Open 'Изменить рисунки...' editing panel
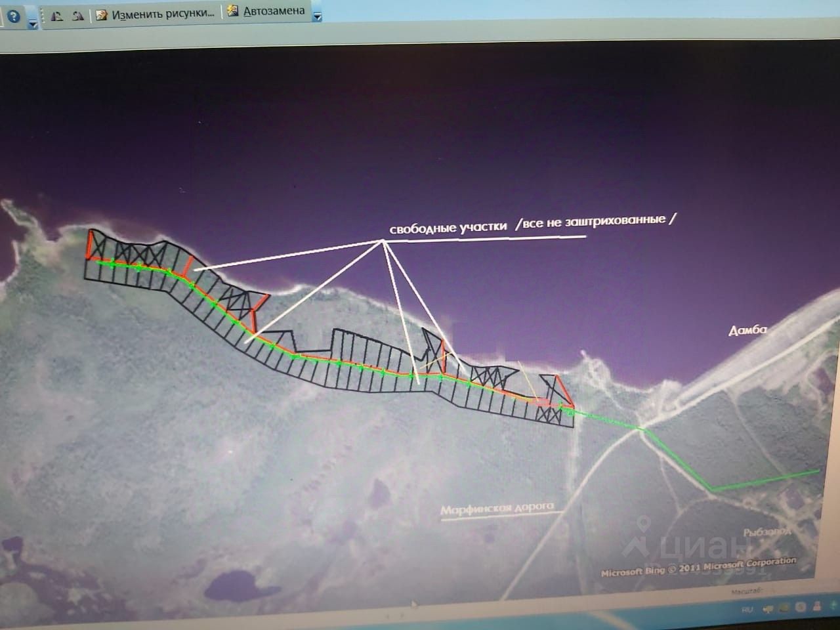This screenshot has width=840, height=630. point(156,14)
